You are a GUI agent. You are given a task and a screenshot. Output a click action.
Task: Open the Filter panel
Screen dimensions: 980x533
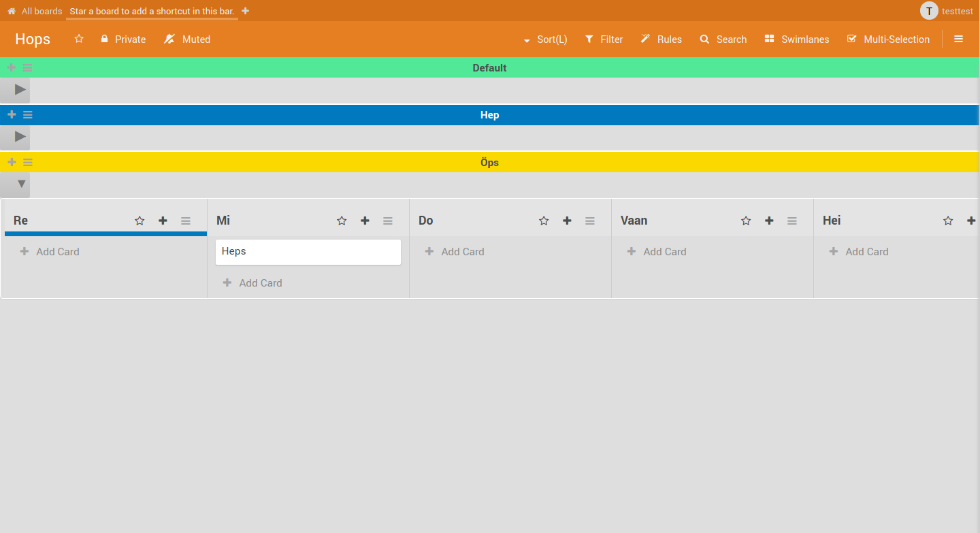tap(603, 39)
